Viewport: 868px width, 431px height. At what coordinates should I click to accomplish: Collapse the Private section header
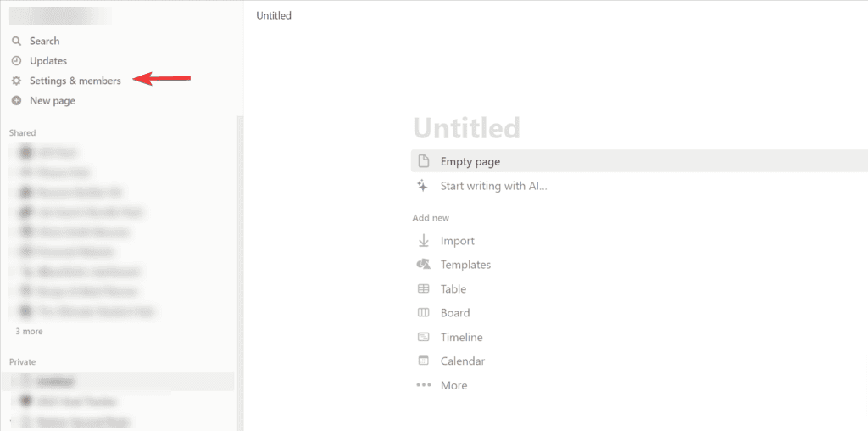[x=23, y=362]
